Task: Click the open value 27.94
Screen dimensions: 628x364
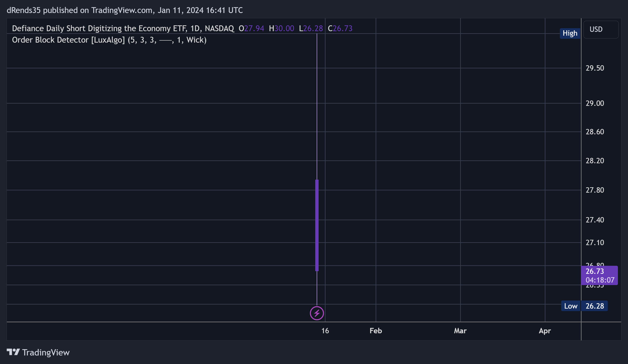Action: [254, 28]
